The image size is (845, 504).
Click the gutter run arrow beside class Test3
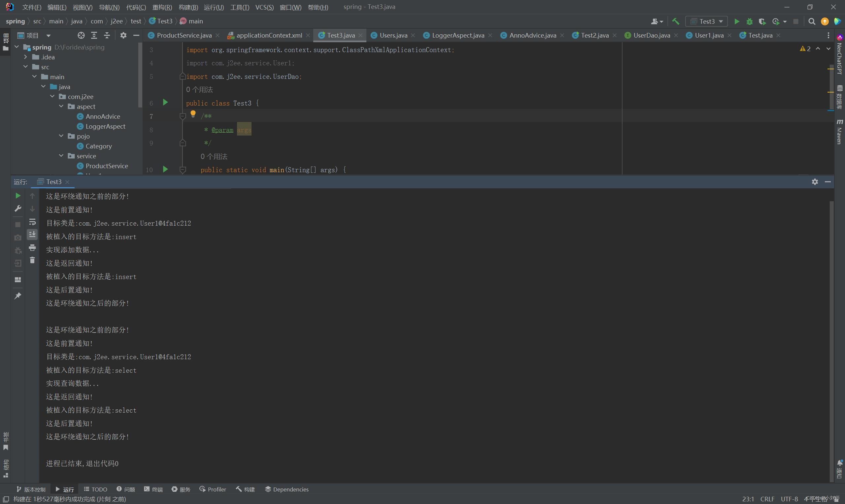pos(165,102)
